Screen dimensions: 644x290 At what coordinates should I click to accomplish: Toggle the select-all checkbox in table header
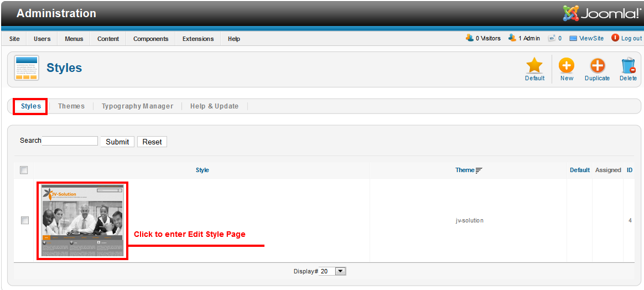point(24,170)
